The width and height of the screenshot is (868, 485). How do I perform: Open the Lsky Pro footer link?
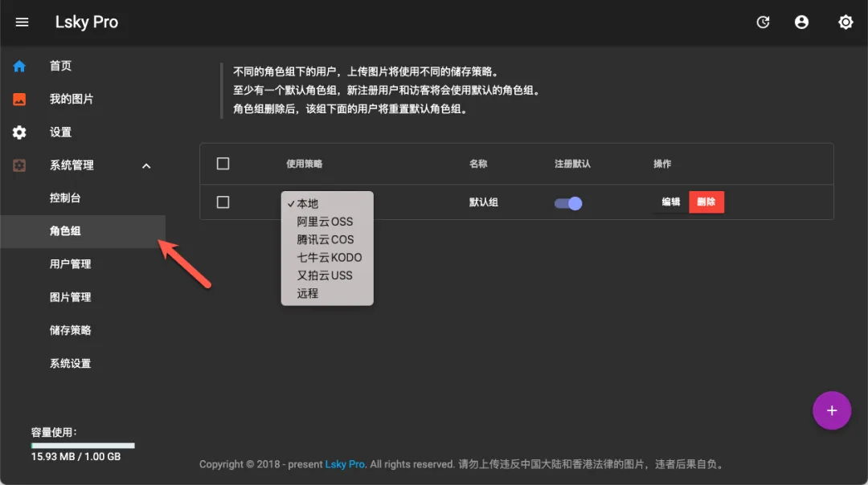345,464
